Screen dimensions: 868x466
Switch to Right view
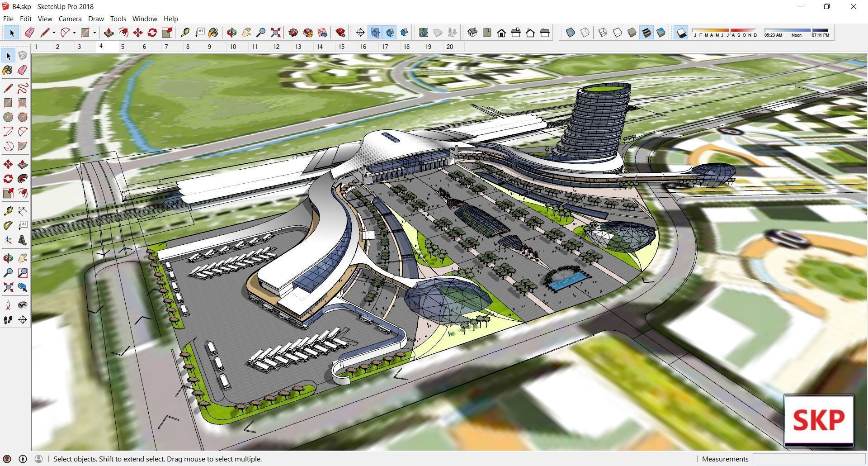click(516, 33)
